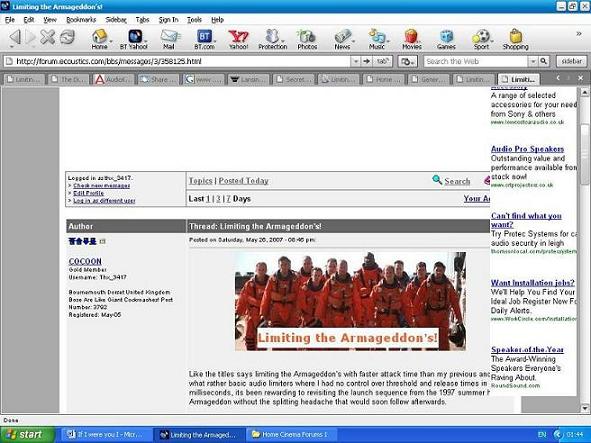
Task: Expand the address bar URL history dropdown
Action: [355, 61]
